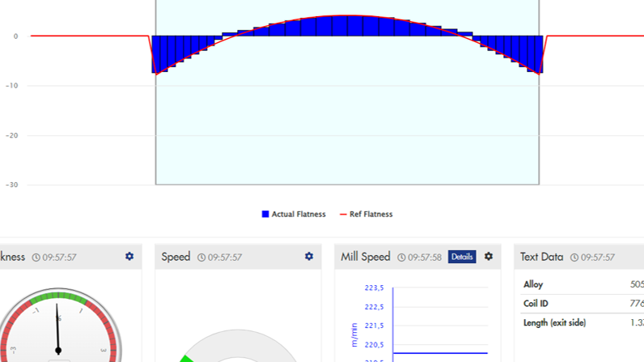Open settings gear on Thickness panel
This screenshot has height=362, width=644.
coord(129,257)
